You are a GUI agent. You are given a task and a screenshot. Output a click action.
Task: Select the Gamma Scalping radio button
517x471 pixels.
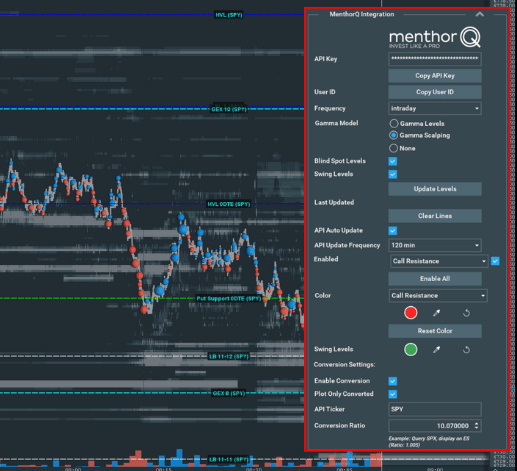394,135
